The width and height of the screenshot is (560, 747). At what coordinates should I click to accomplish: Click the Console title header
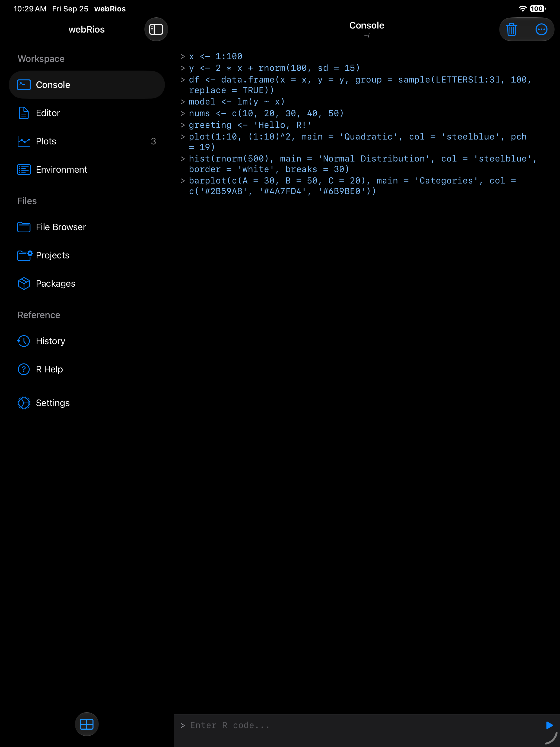pyautogui.click(x=367, y=25)
